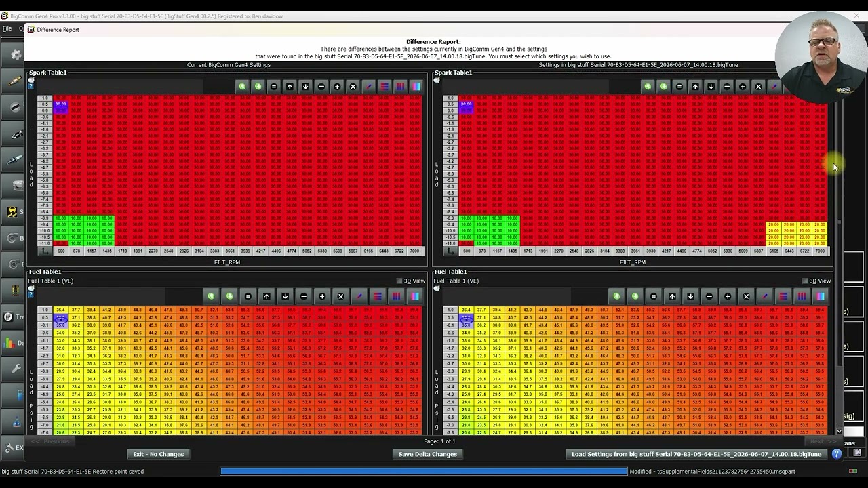Viewport: 868px width, 488px height.
Task: Click X multiply icon in current Spark Table1 toolbar
Action: 353,87
